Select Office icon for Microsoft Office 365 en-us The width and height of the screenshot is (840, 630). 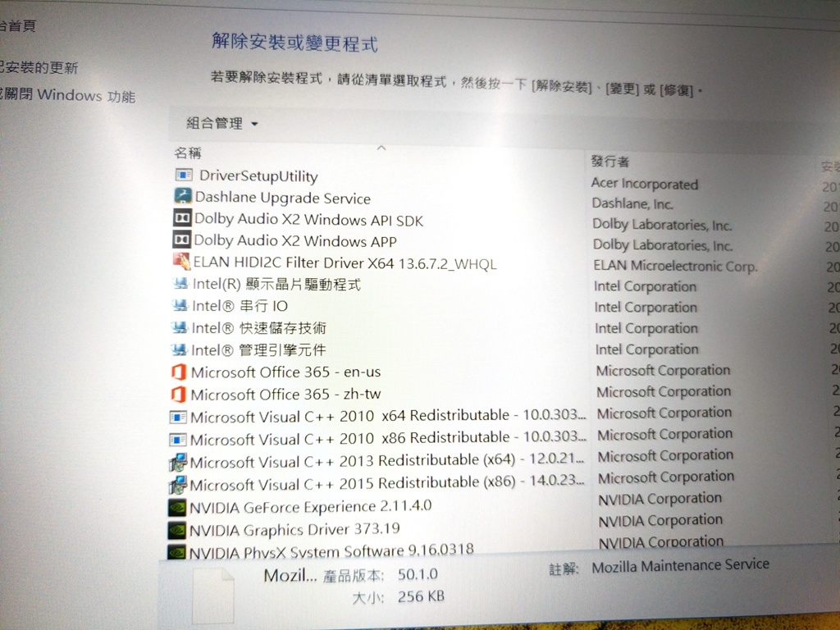point(179,372)
